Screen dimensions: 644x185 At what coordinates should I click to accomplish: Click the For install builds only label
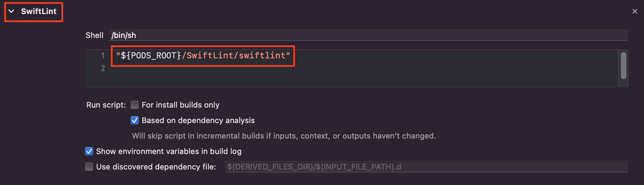click(x=180, y=105)
